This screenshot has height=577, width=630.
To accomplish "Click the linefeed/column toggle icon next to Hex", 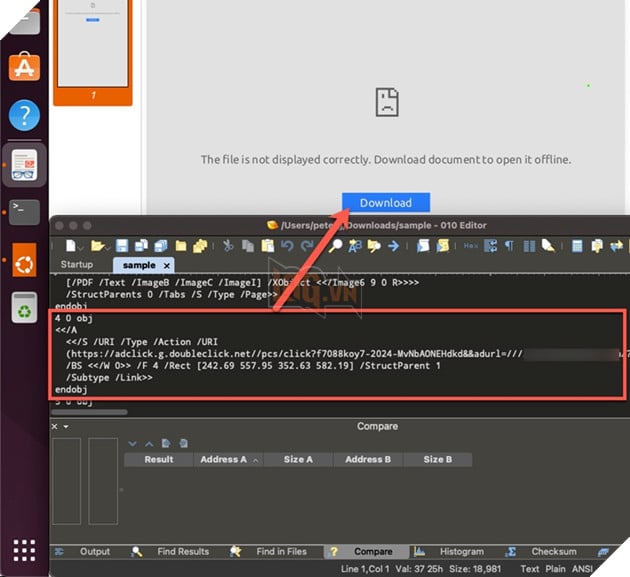I will tap(490, 246).
